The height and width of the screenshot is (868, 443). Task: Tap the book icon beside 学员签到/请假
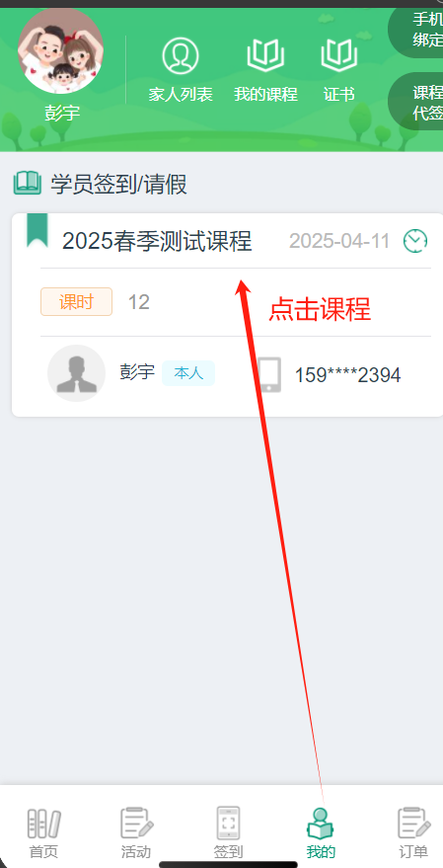pyautogui.click(x=27, y=184)
